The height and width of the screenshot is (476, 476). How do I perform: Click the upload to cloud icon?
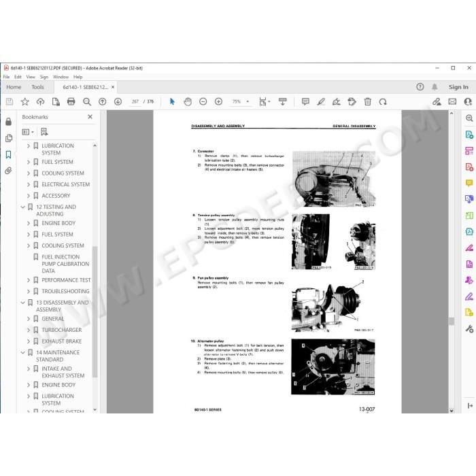click(40, 102)
